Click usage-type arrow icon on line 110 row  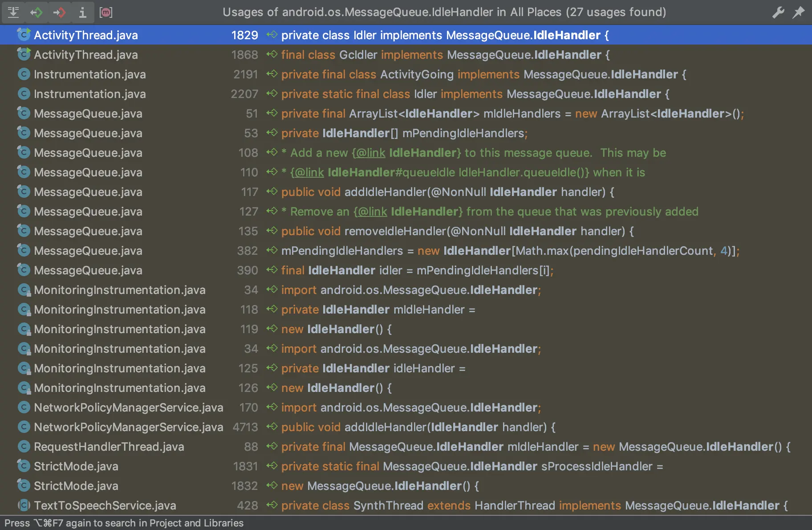pos(272,172)
